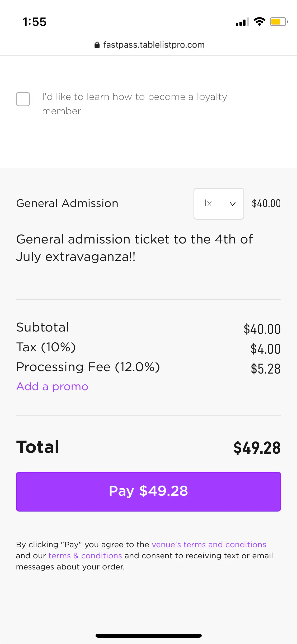Viewport: 297px width, 644px height.
Task: Tap the padlock icon in address bar
Action: coord(97,45)
